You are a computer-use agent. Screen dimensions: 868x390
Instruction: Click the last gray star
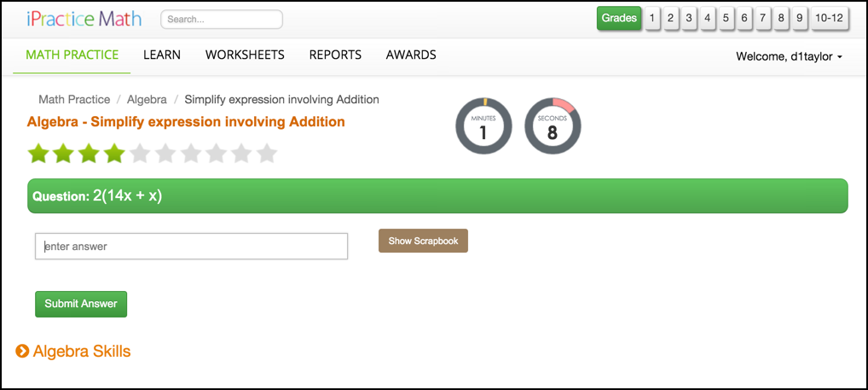pos(267,154)
